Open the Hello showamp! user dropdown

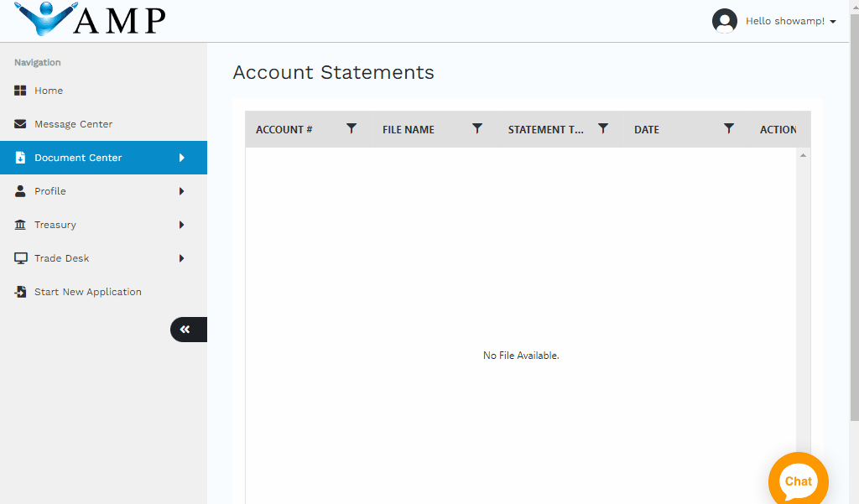[790, 21]
